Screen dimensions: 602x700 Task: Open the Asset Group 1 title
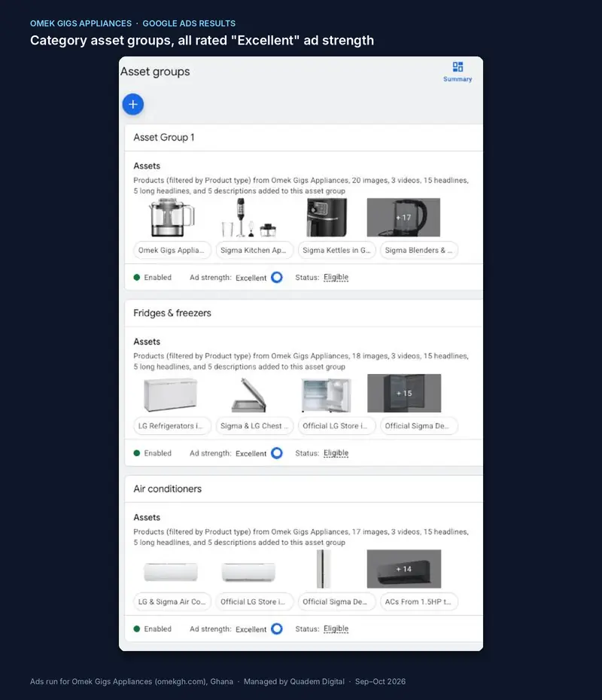(164, 138)
